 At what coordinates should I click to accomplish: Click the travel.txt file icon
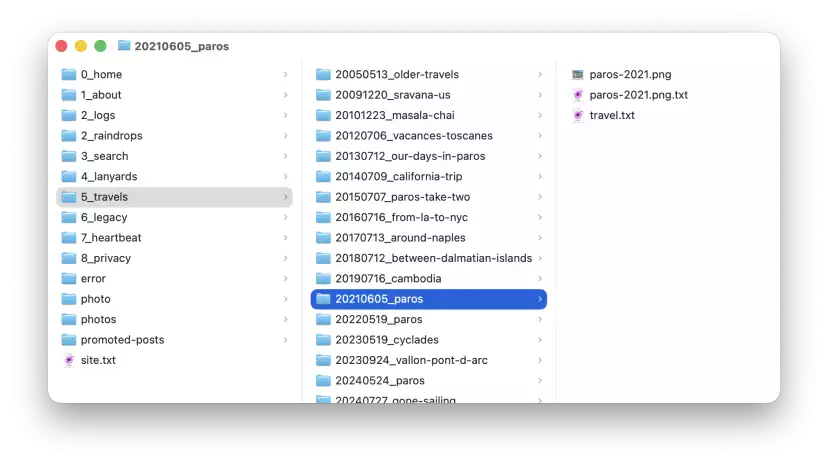[578, 115]
